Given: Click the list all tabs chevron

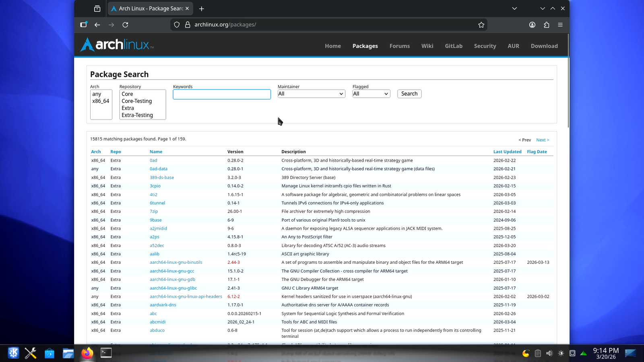Looking at the screenshot, I should (x=514, y=8).
